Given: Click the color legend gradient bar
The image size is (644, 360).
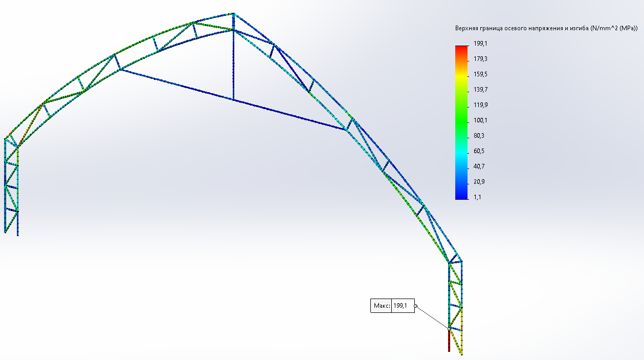Looking at the screenshot, I should pos(461,122).
